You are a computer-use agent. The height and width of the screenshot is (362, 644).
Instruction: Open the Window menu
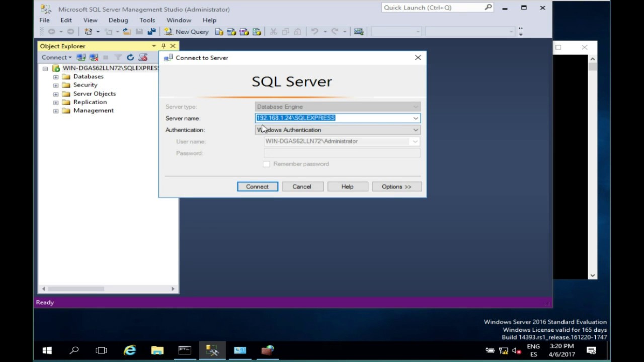pos(179,20)
